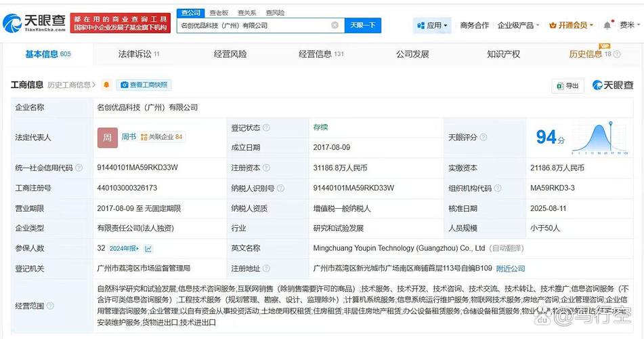Click registration authority 广州市荔湾区市场监督管理局

tap(144, 268)
